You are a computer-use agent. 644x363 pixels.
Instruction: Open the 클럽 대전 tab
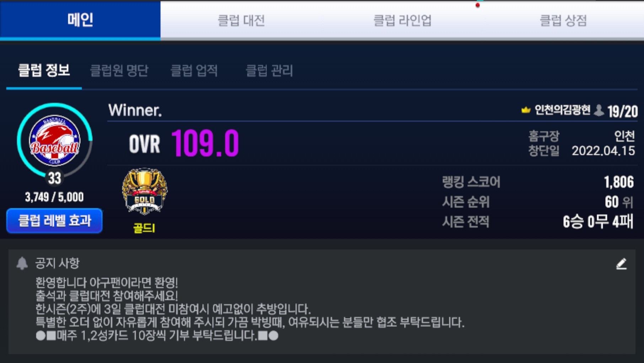click(241, 20)
